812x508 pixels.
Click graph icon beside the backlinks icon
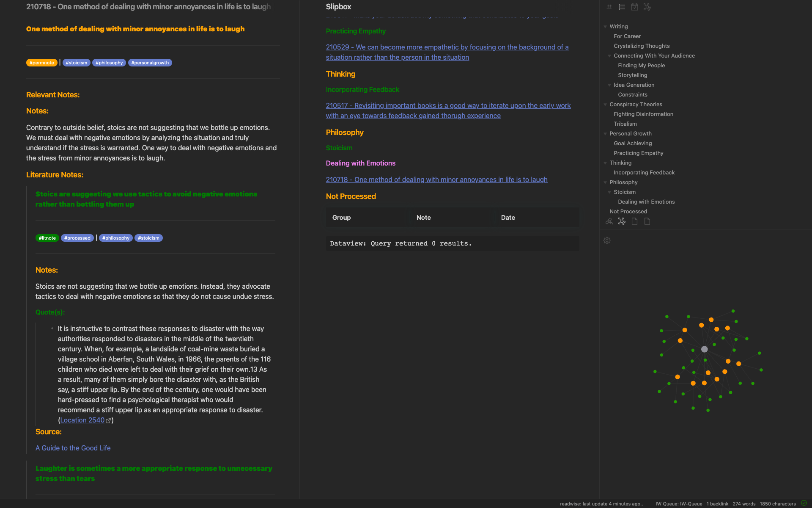(x=622, y=221)
